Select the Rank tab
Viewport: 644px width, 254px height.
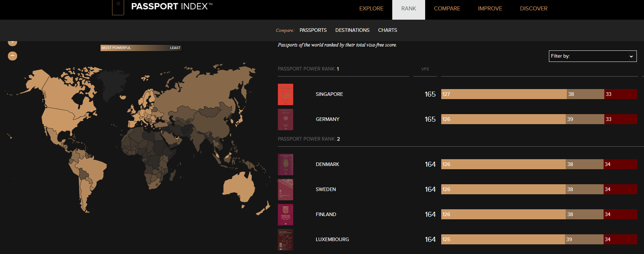(409, 10)
